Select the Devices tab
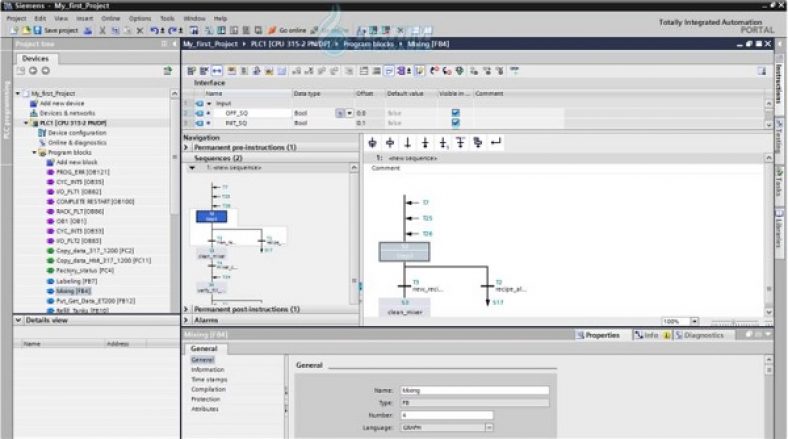The height and width of the screenshot is (439, 788). tap(35, 59)
